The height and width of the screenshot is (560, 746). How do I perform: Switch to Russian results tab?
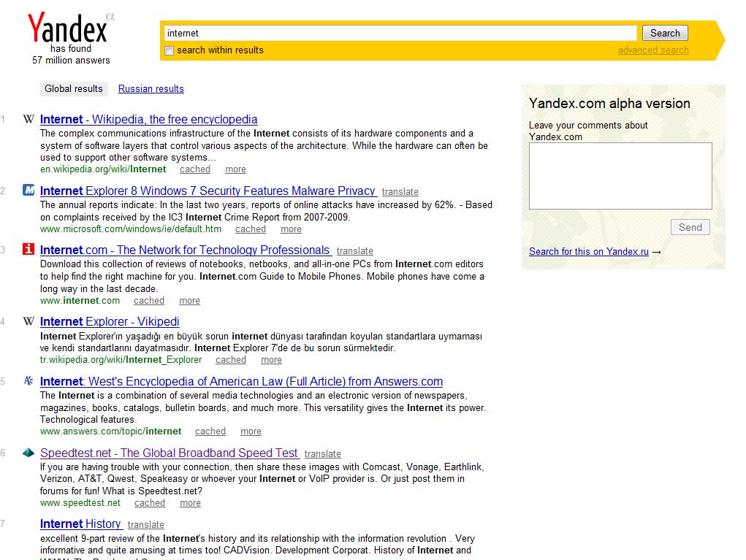point(151,89)
